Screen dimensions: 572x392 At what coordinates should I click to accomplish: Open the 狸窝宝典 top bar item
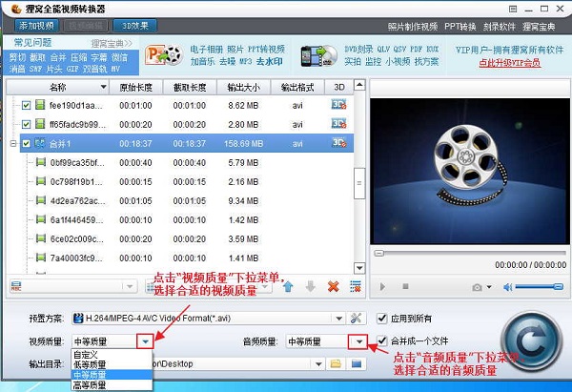[x=539, y=27]
